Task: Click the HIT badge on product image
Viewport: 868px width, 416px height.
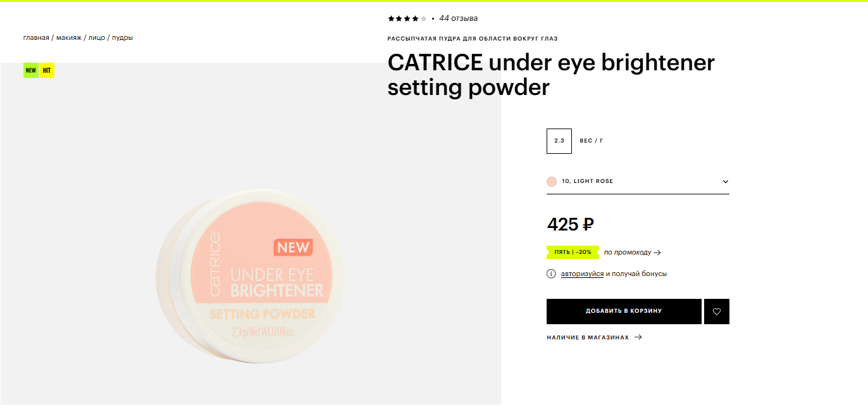Action: pyautogui.click(x=47, y=70)
